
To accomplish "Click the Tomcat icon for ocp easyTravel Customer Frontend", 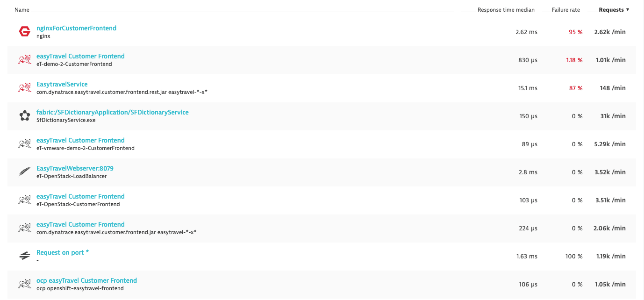I will (24, 284).
